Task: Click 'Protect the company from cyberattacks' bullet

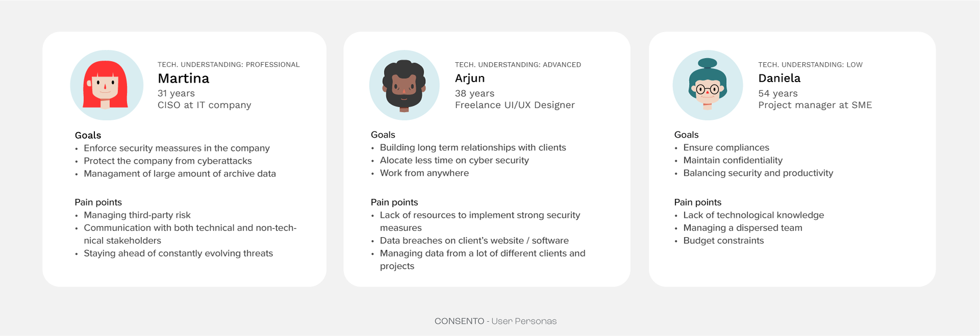Action: tap(168, 161)
